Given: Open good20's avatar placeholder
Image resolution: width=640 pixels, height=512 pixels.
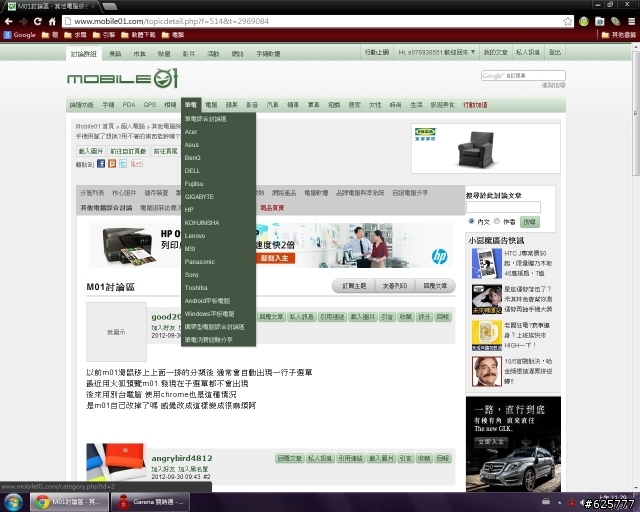Looking at the screenshot, I should click(x=116, y=332).
